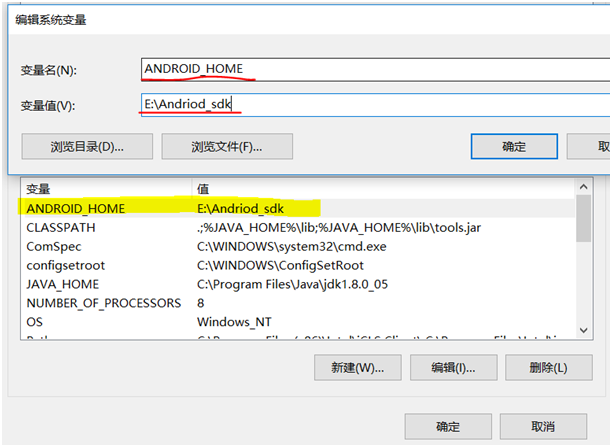This screenshot has height=447, width=612.
Task: Click the scroll up arrow of the variables list
Action: coord(584,187)
